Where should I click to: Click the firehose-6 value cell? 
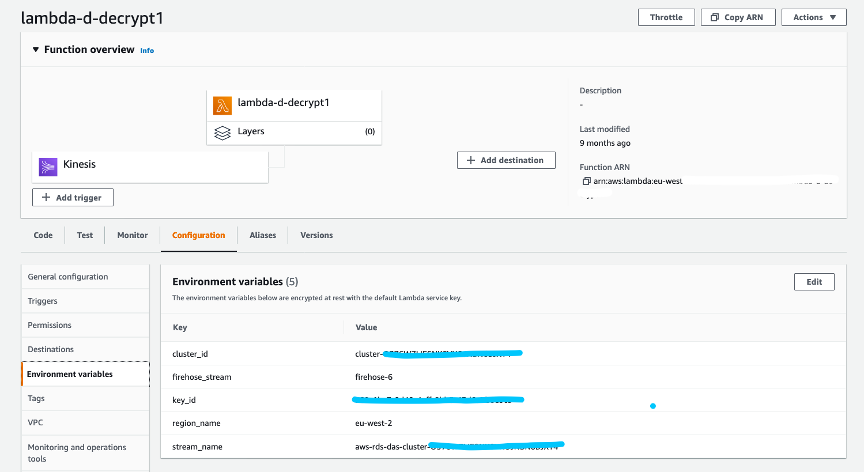point(374,377)
